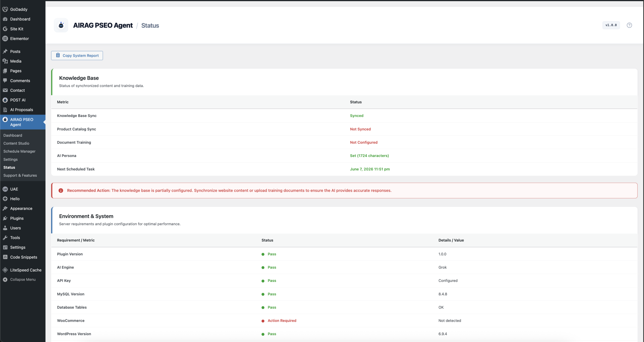Click the Action Required status for WooCommerce
The image size is (644, 342).
click(282, 321)
